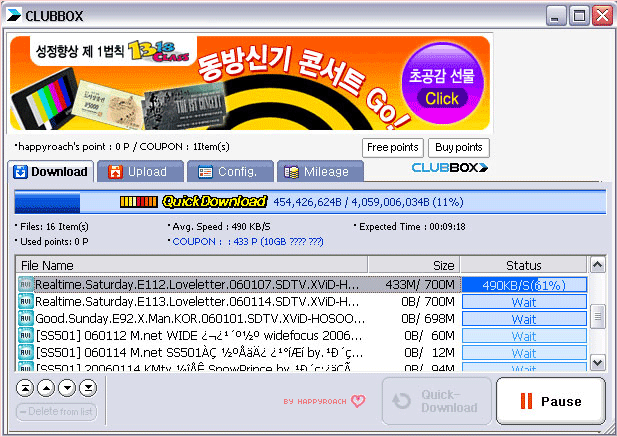The width and height of the screenshot is (618, 437).
Task: Switch to the Download tab
Action: (x=50, y=172)
